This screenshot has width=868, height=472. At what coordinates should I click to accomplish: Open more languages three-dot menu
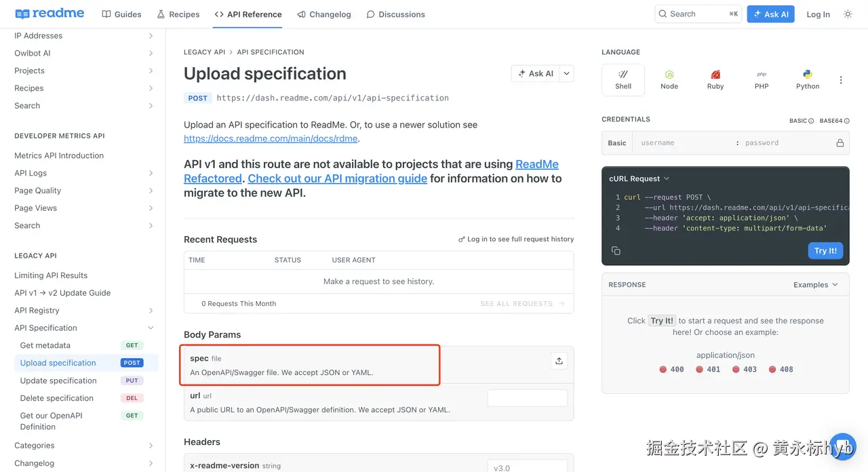841,80
